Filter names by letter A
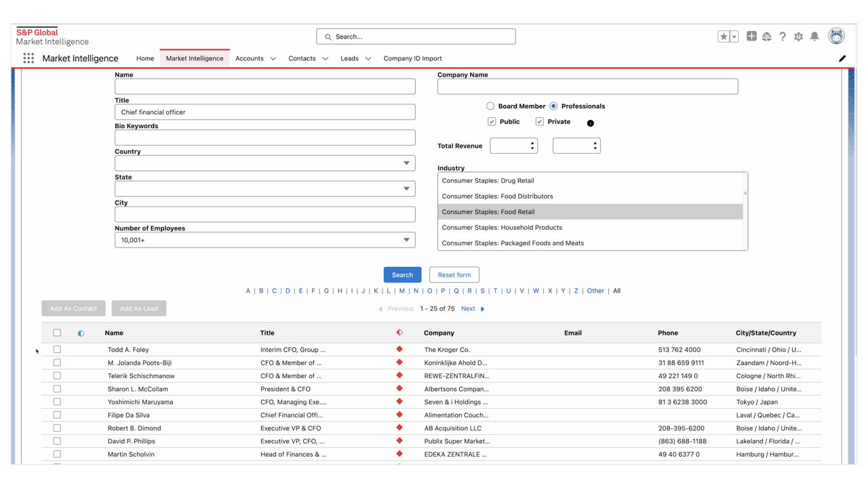Screen dimensions: 868x488 click(248, 291)
